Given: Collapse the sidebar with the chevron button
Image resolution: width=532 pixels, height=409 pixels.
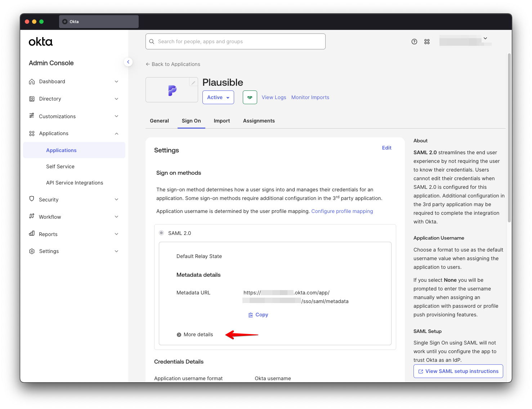Looking at the screenshot, I should click(x=128, y=62).
